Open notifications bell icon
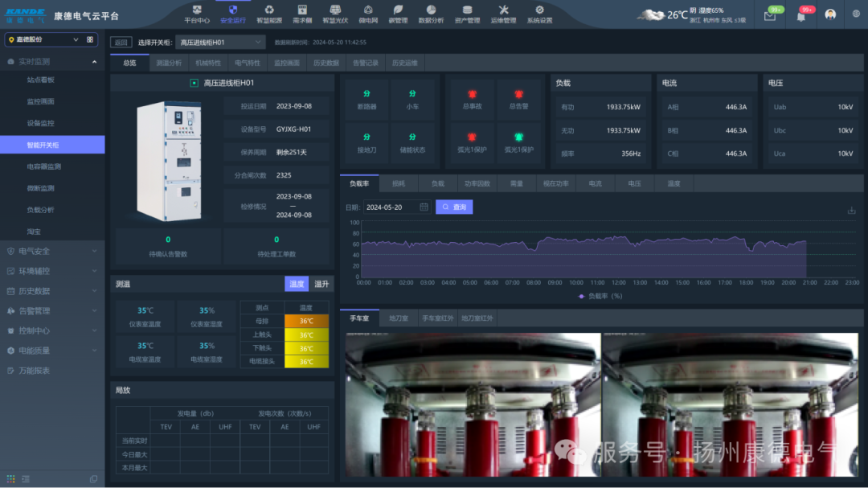 point(800,16)
